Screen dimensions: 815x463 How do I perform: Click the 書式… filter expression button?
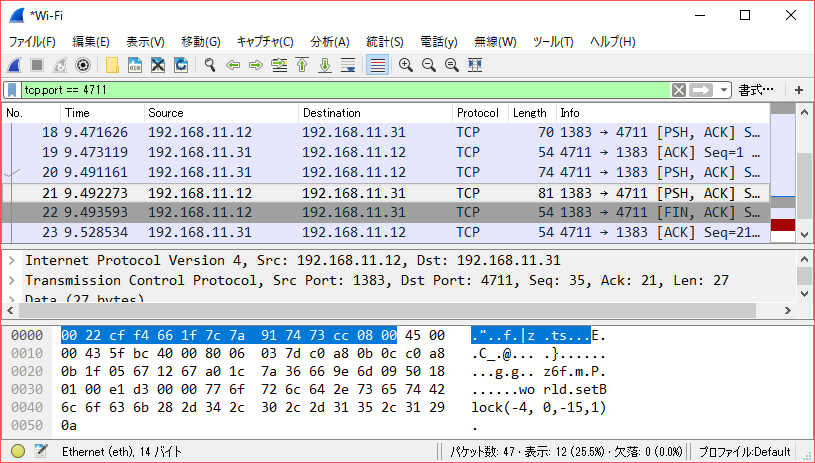click(x=756, y=90)
